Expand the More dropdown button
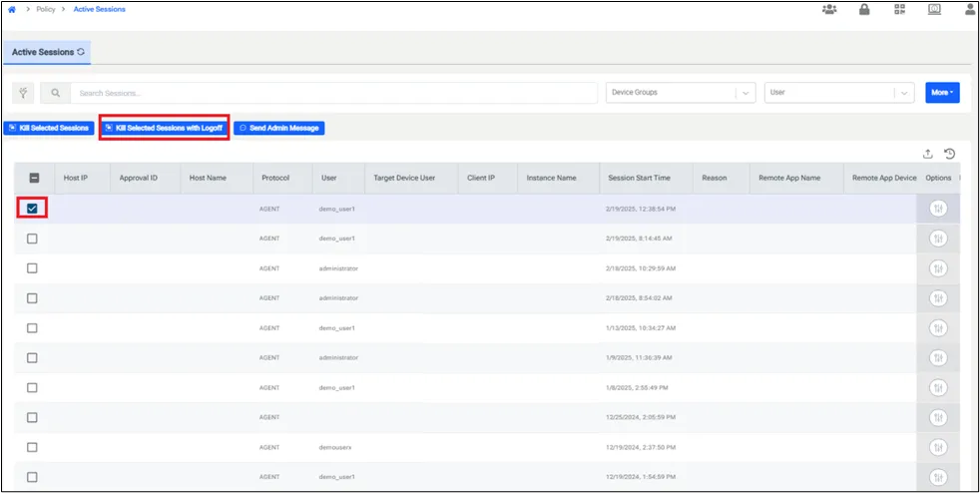Screen dimensions: 980x493 tap(942, 93)
